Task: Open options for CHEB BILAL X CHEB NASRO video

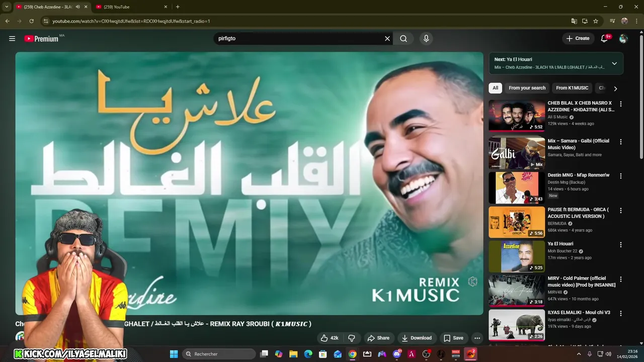Action: tap(620, 104)
